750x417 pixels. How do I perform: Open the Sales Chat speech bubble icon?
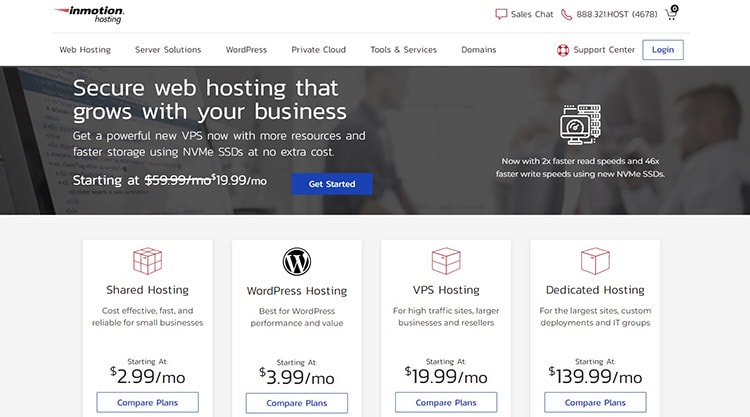tap(501, 14)
